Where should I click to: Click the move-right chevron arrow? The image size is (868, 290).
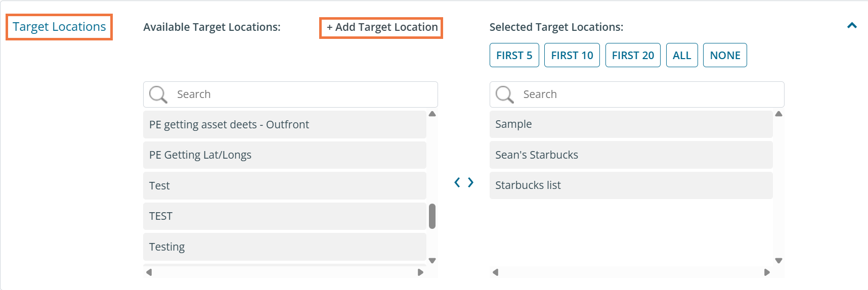pyautogui.click(x=471, y=182)
